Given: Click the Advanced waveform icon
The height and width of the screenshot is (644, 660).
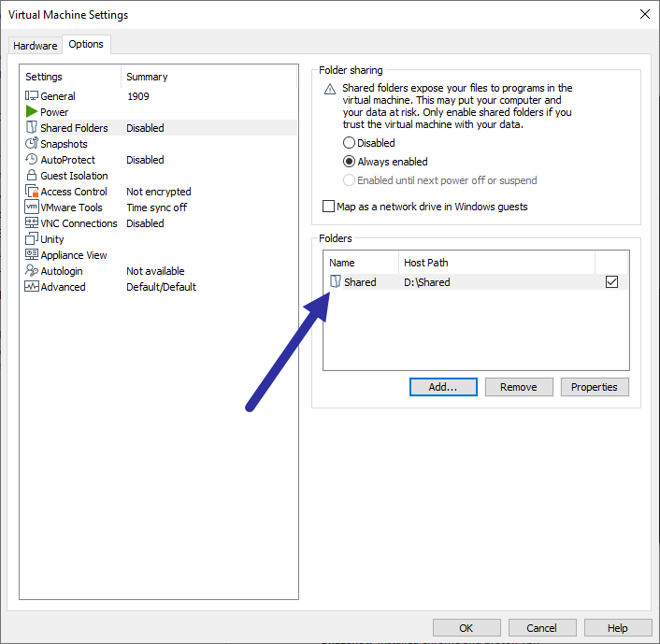Looking at the screenshot, I should tap(32, 286).
